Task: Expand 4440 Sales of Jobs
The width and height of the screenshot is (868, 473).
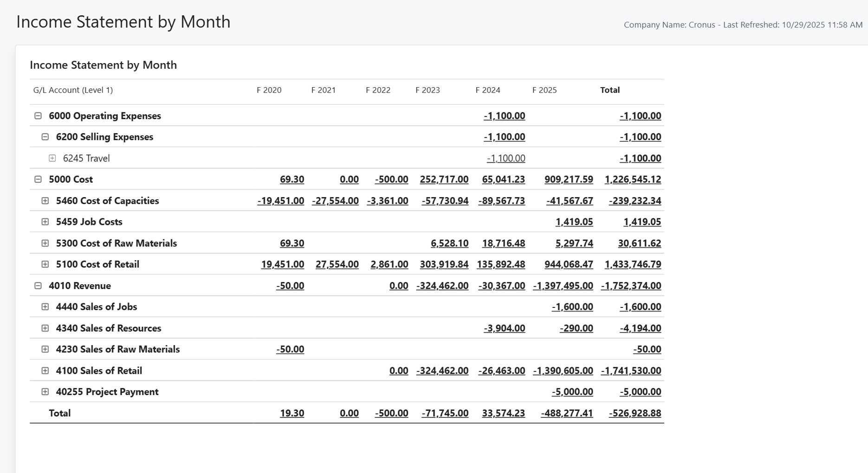Action: click(x=45, y=307)
